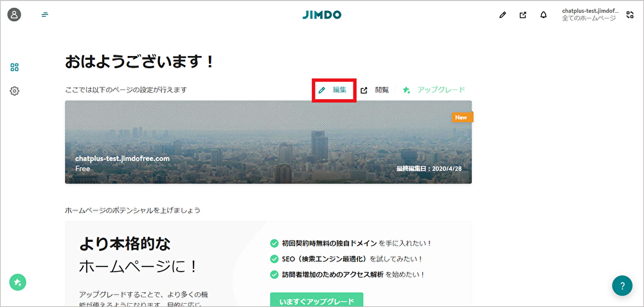Open the notifications bell

point(544,15)
